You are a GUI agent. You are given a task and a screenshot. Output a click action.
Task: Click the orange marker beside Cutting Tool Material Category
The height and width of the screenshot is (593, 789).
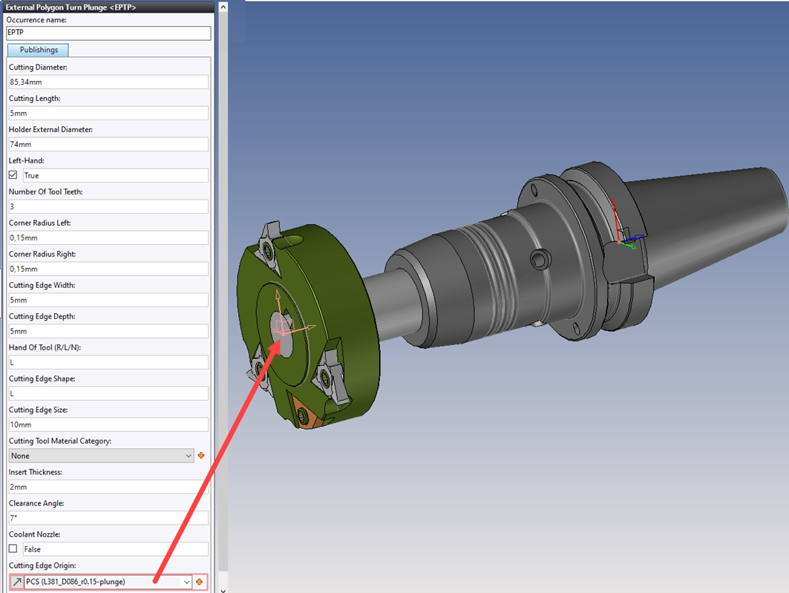[x=201, y=456]
